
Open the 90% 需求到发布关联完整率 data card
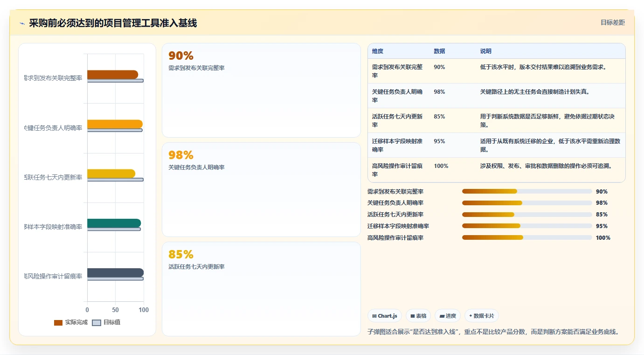[x=261, y=90]
